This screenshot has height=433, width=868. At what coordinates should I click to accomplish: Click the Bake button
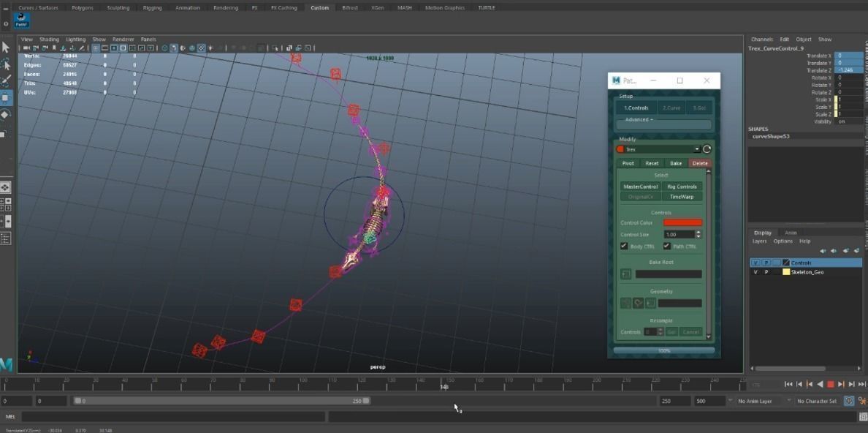pos(676,164)
